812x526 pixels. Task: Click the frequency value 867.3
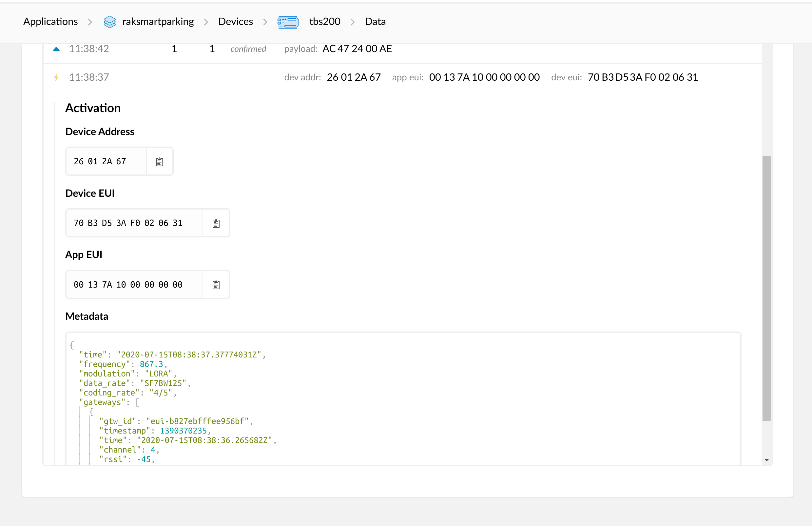click(151, 364)
